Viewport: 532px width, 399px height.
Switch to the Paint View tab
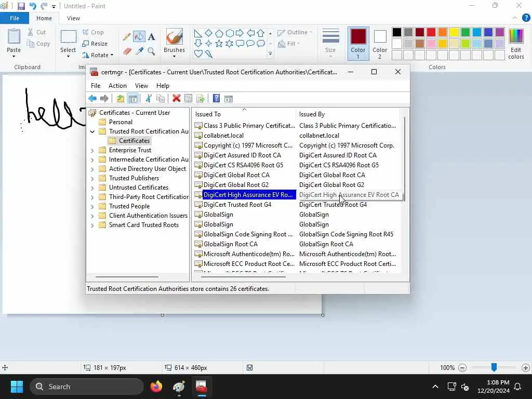[x=73, y=18]
